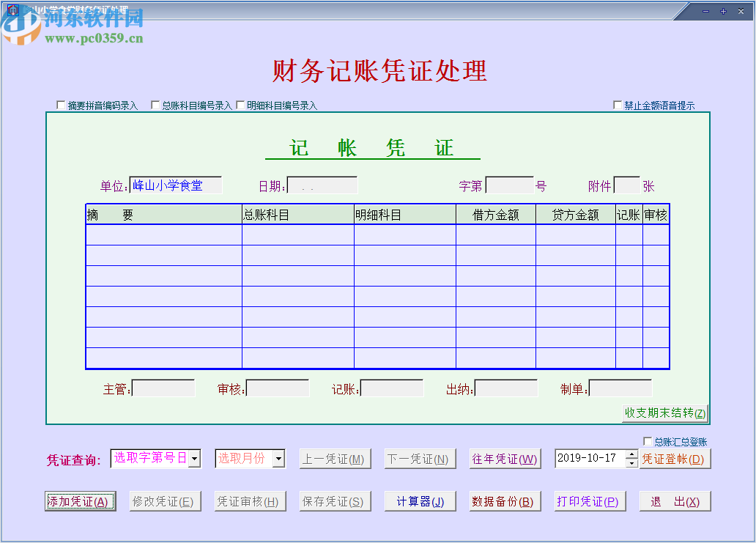
Task: Increment the date using the up stepper arrow
Action: pyautogui.click(x=631, y=454)
